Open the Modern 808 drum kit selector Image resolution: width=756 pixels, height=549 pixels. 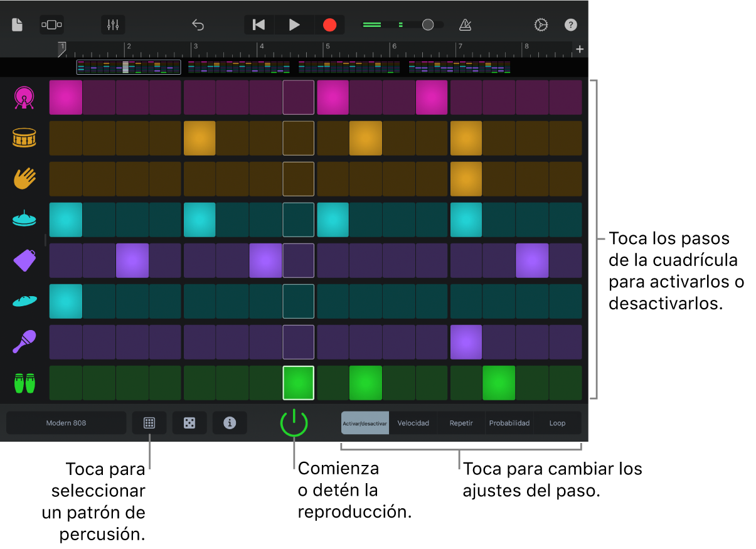pos(67,423)
